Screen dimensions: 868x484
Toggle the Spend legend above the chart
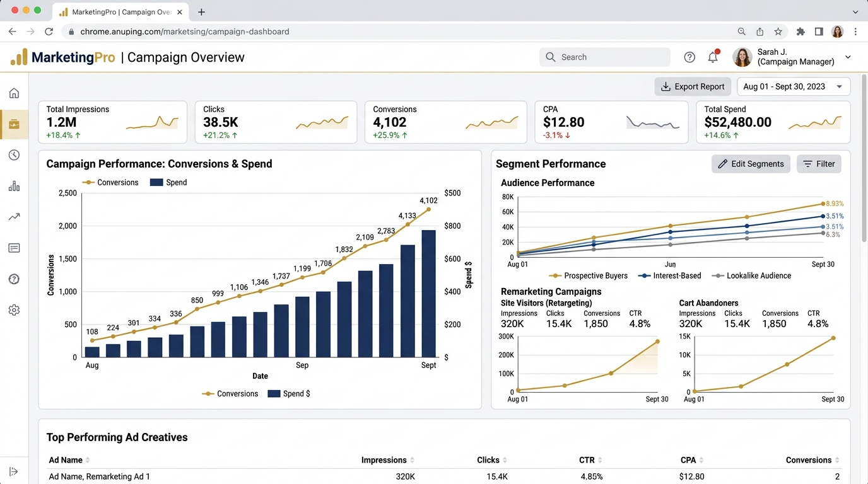coord(168,182)
